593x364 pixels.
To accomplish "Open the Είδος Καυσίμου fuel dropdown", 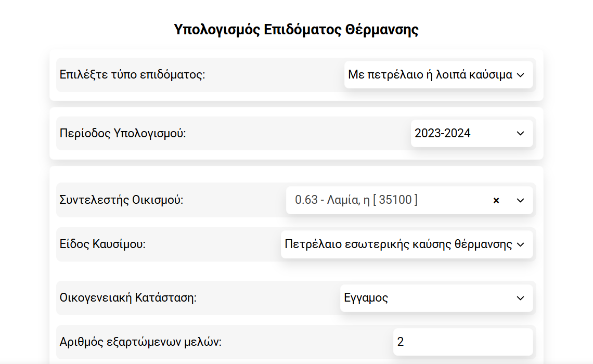I will click(398, 244).
